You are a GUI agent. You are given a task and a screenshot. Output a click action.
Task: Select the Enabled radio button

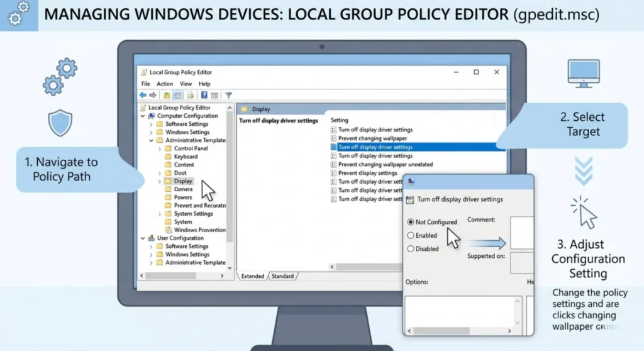410,235
